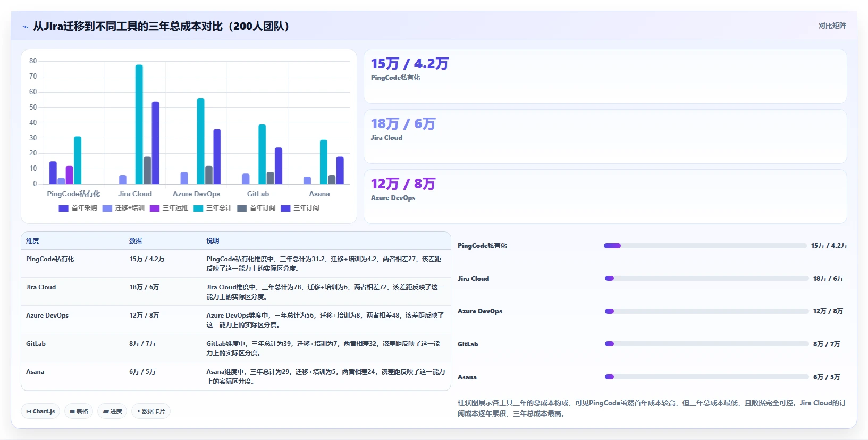Click the Azure DevOps progress bar
This screenshot has width=868, height=440.
coord(707,311)
